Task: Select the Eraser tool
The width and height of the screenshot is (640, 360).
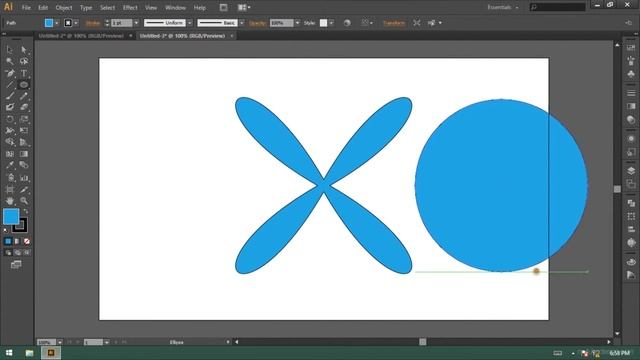Action: click(24, 107)
